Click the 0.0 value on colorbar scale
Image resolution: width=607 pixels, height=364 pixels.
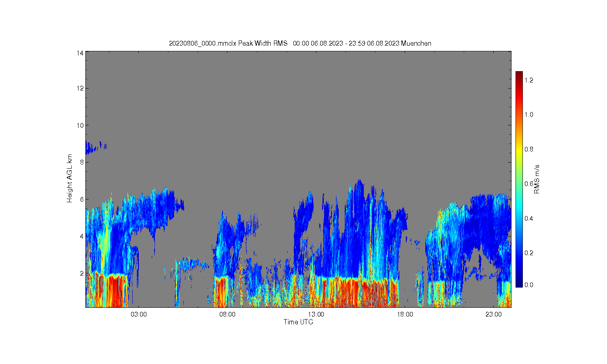click(528, 285)
